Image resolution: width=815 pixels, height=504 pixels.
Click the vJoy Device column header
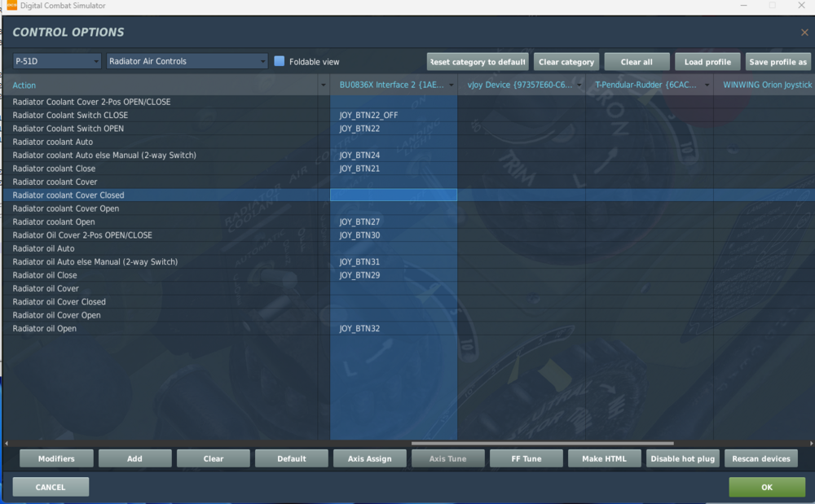point(520,85)
